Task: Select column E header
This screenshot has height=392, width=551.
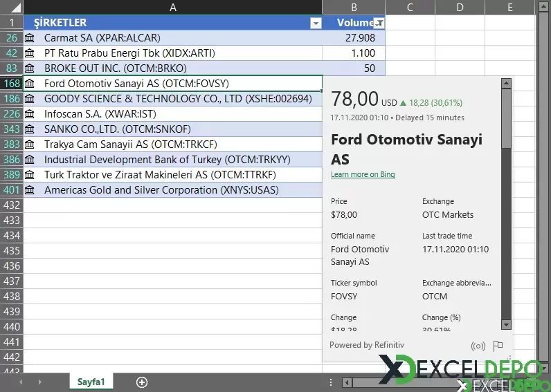Action: pyautogui.click(x=510, y=7)
